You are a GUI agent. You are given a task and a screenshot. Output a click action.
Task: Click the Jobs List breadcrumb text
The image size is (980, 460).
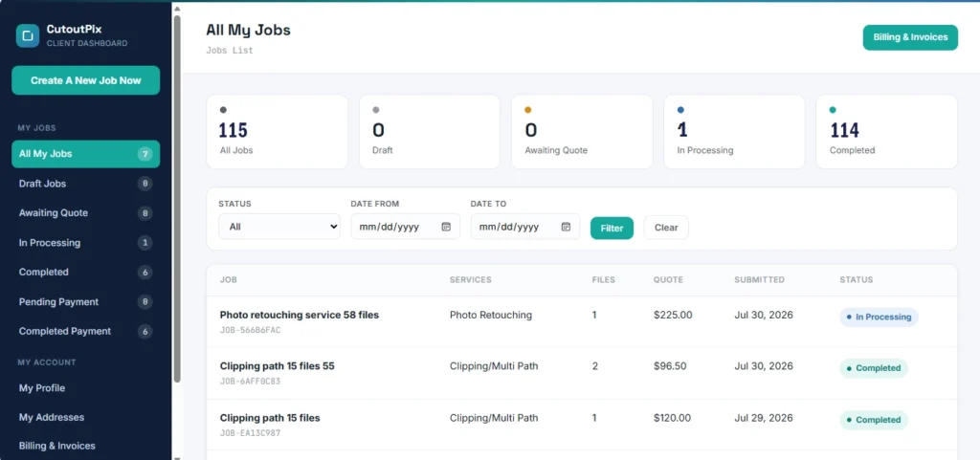[x=230, y=51]
